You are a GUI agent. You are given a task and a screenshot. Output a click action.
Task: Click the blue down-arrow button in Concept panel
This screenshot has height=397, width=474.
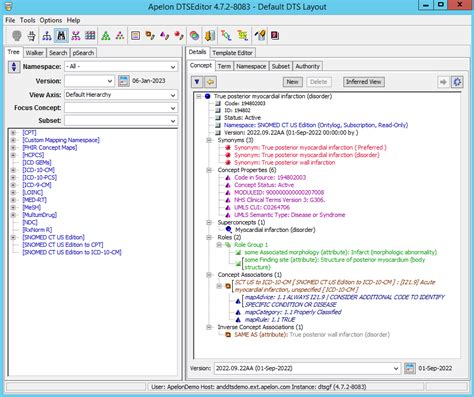pos(197,82)
